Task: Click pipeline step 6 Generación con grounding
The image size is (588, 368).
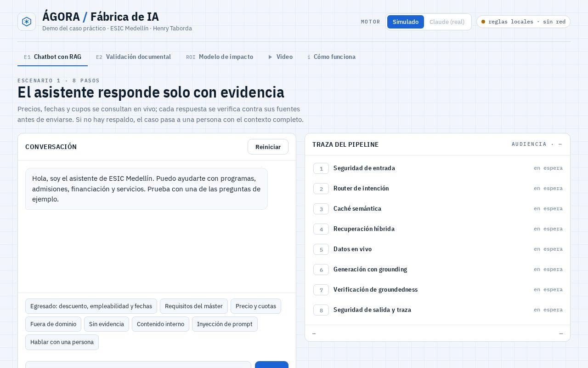Action: coord(438,270)
